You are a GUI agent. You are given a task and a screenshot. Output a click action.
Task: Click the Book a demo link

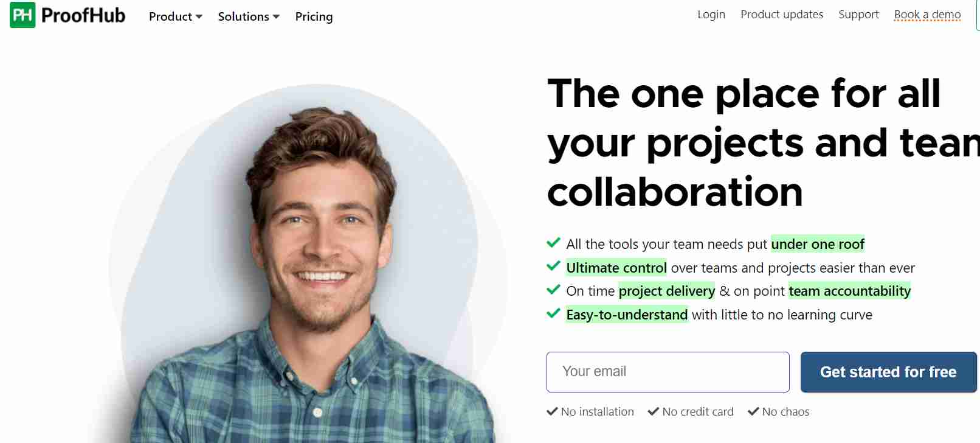pos(928,14)
